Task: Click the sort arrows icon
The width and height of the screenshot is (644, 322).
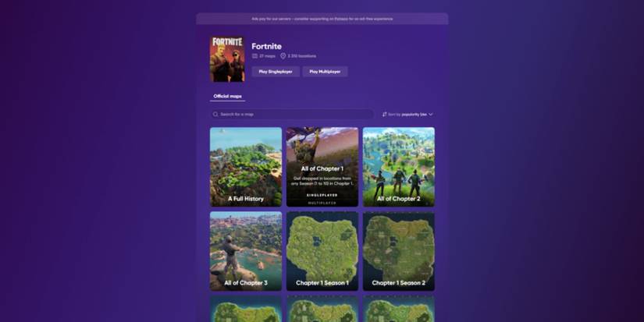Action: point(384,115)
